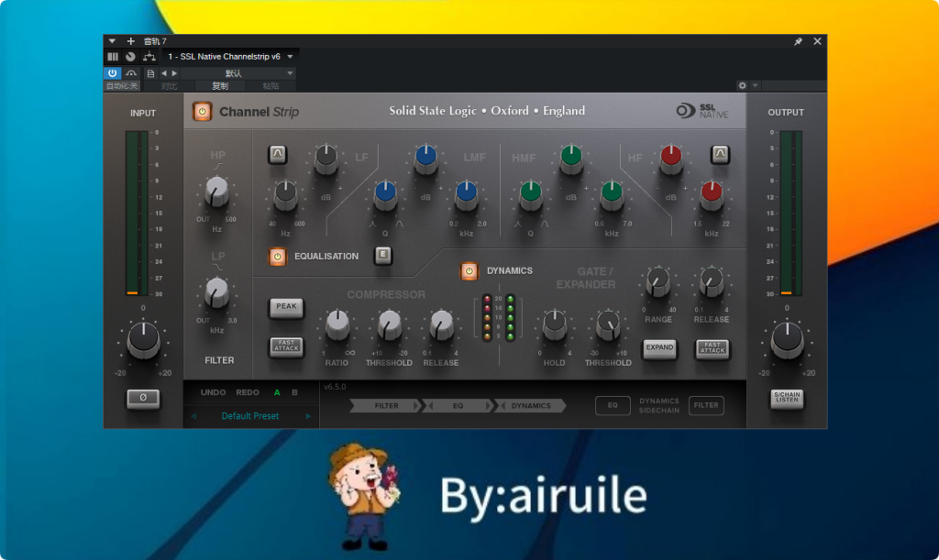Click the gate RELEASE knob
The width and height of the screenshot is (939, 560).
pyautogui.click(x=712, y=282)
